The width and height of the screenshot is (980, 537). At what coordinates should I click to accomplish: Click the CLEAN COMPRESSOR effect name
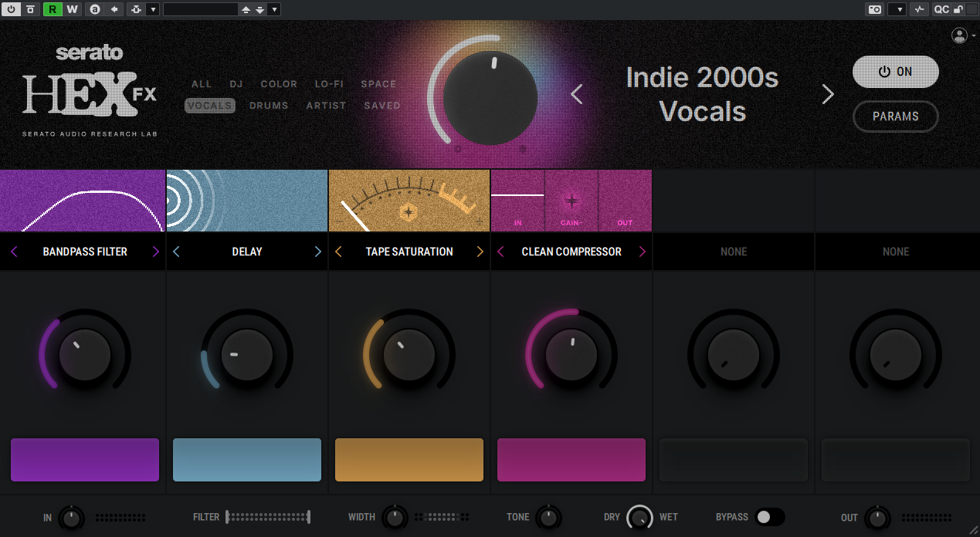[x=571, y=252]
